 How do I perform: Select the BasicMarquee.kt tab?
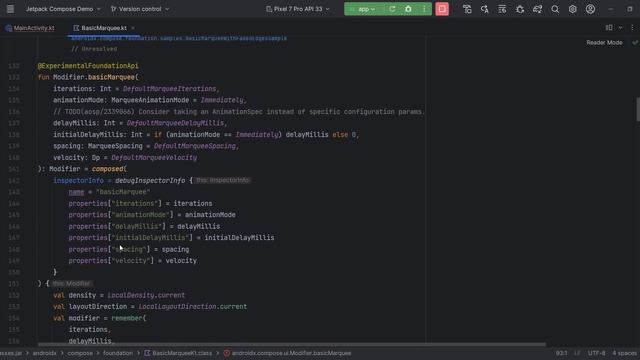pyautogui.click(x=100, y=28)
